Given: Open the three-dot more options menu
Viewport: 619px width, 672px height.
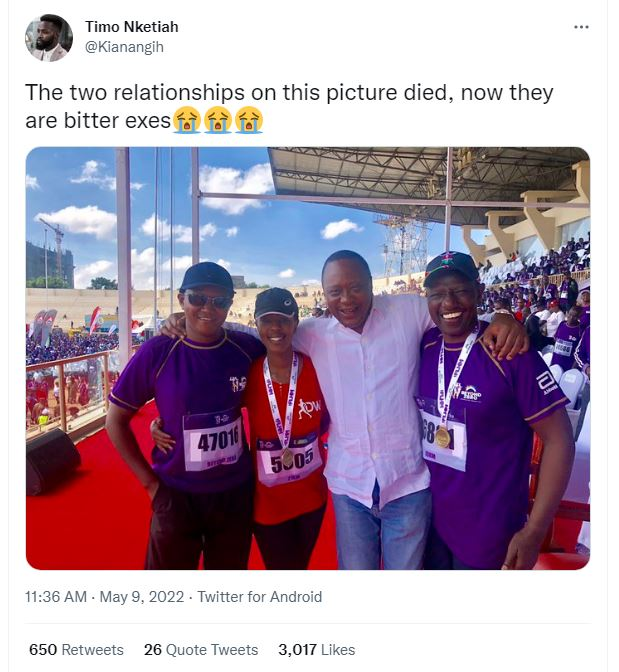Looking at the screenshot, I should point(581,27).
